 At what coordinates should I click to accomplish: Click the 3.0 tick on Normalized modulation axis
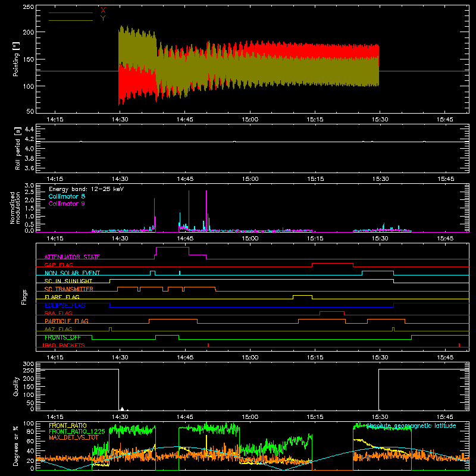[x=29, y=185]
